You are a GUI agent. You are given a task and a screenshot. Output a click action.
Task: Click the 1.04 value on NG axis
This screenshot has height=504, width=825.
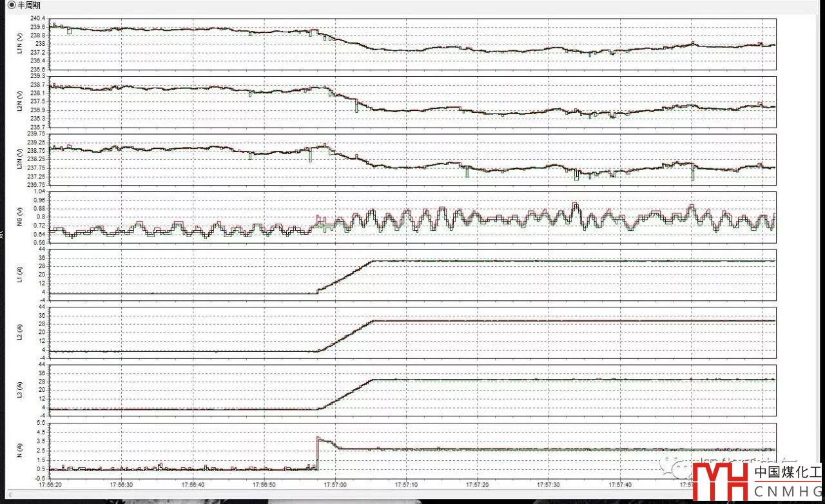point(40,192)
